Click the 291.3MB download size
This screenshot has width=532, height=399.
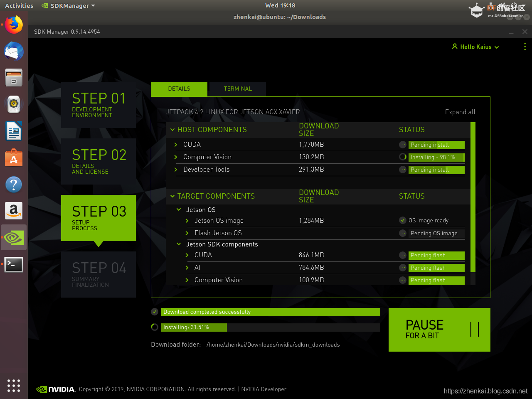311,170
